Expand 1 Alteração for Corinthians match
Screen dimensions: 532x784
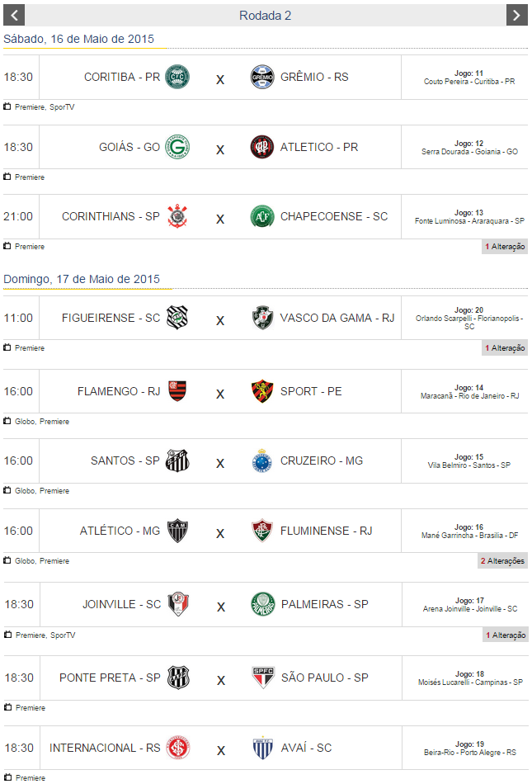tap(505, 247)
